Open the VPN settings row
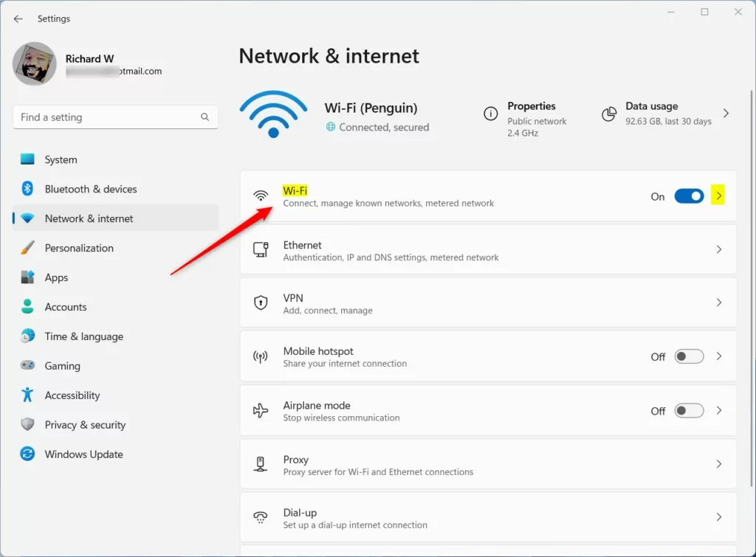The height and width of the screenshot is (557, 756). pos(488,303)
